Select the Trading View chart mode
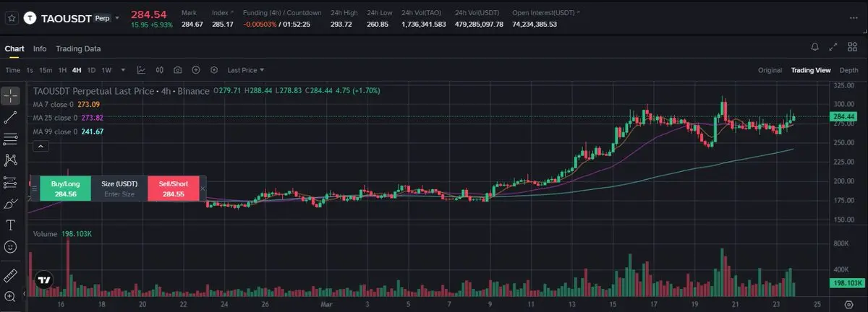The width and height of the screenshot is (868, 312). (811, 70)
